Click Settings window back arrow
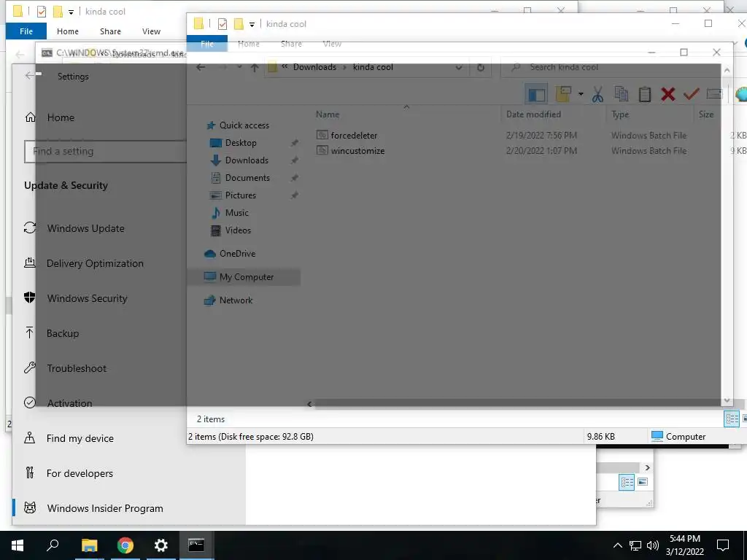The height and width of the screenshot is (560, 747). pyautogui.click(x=29, y=75)
